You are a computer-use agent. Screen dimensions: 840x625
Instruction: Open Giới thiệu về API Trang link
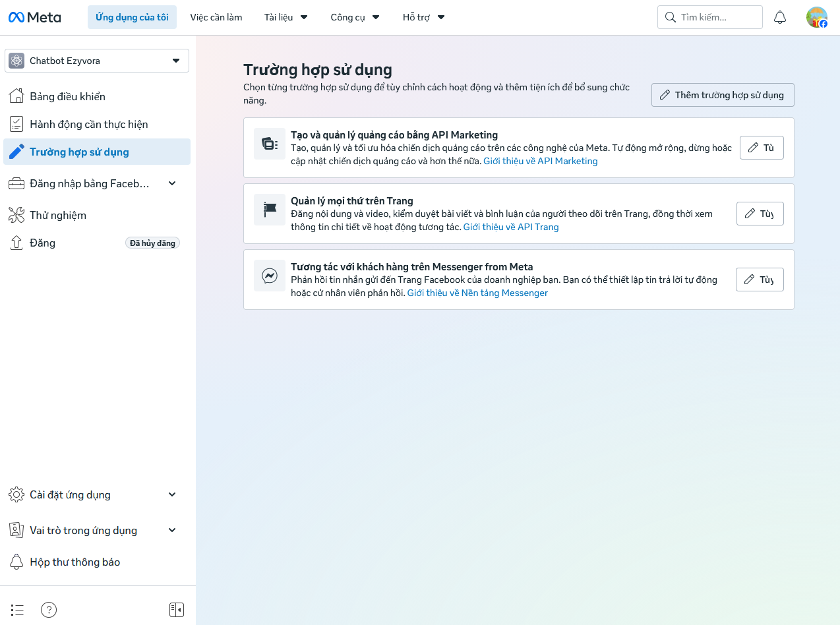click(x=511, y=227)
